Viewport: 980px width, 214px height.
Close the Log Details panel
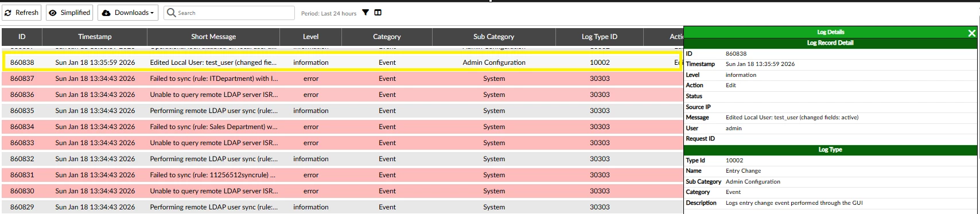click(972, 33)
